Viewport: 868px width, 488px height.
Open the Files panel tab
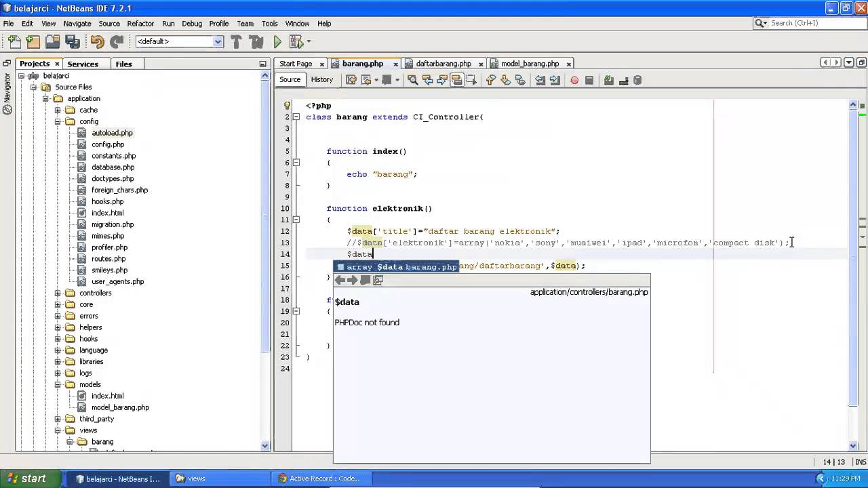click(123, 64)
